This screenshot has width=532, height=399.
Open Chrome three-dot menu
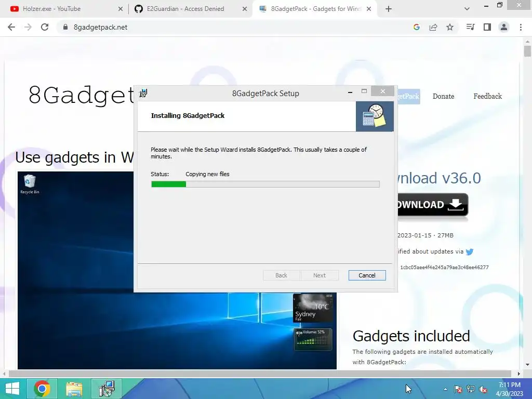pyautogui.click(x=521, y=27)
